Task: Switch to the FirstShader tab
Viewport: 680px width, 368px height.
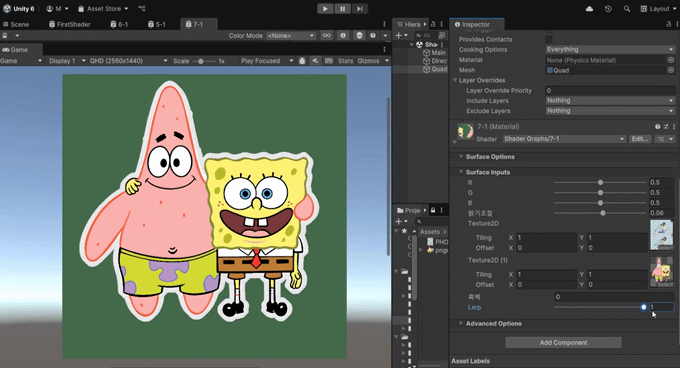Action: pos(70,24)
